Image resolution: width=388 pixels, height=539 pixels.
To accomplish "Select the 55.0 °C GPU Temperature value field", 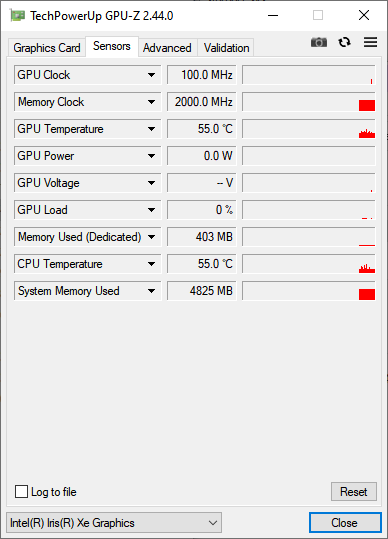I will pyautogui.click(x=202, y=129).
